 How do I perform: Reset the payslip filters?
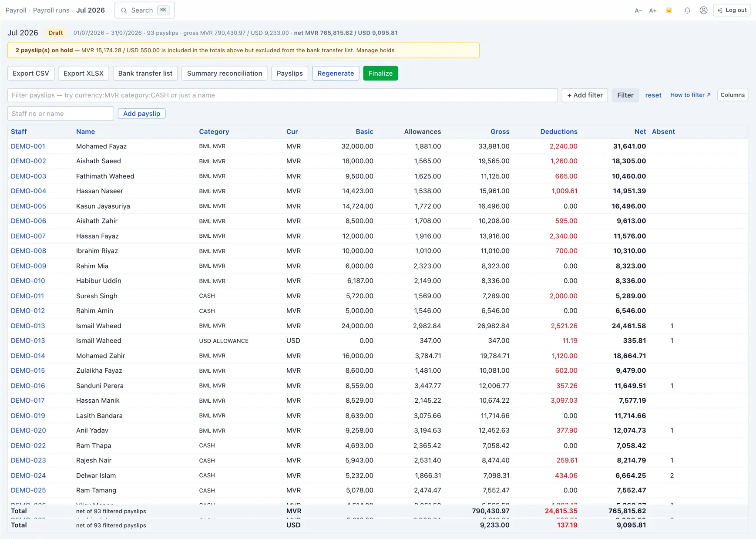pyautogui.click(x=653, y=95)
